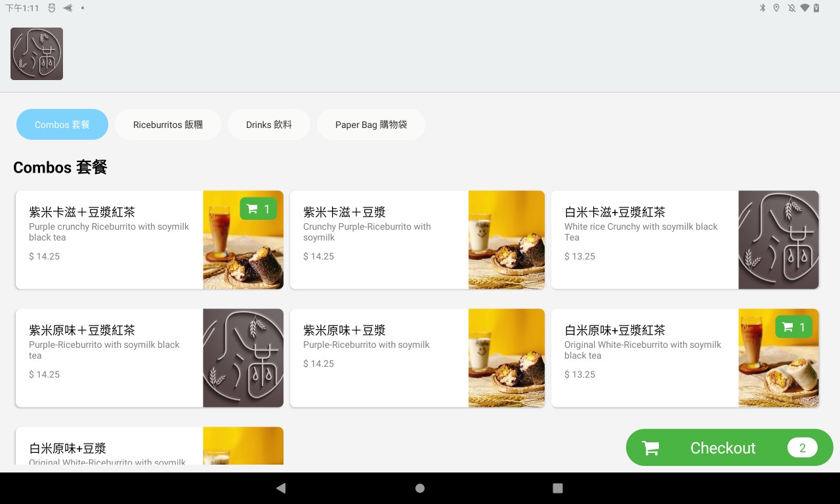Tap the item count badge in Checkout
840x504 pixels.
coord(802,448)
